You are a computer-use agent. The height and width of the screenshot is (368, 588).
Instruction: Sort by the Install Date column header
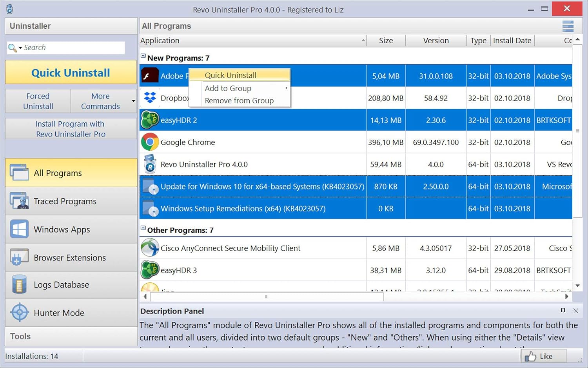point(512,40)
